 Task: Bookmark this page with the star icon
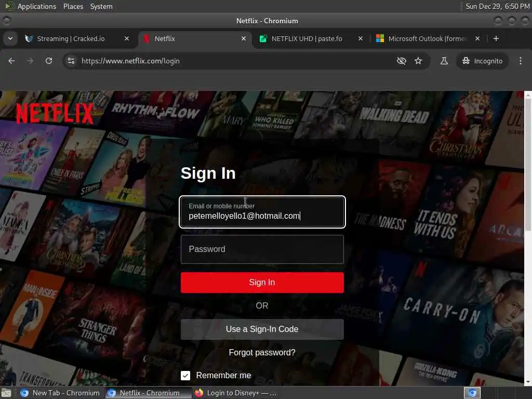tap(418, 61)
